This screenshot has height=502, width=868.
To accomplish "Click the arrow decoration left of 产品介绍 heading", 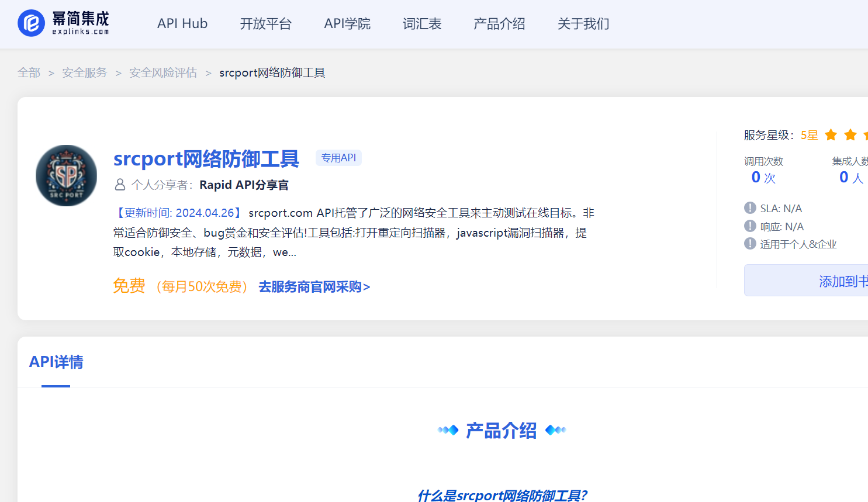I will point(448,430).
